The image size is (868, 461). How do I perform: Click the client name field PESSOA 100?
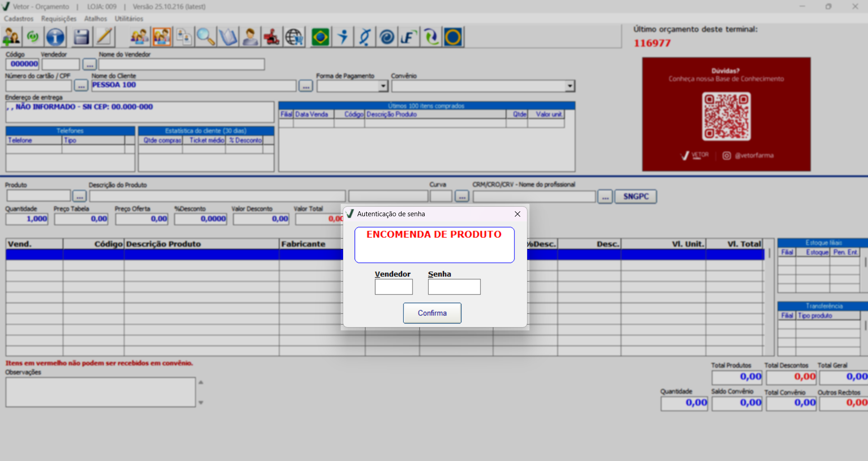(x=194, y=86)
